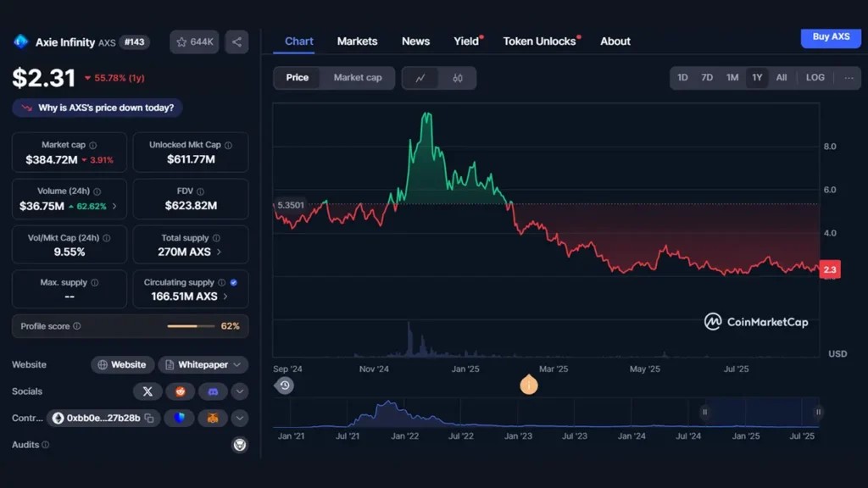Click the Circulating supply info icon
This screenshot has width=868, height=488.
221,283
